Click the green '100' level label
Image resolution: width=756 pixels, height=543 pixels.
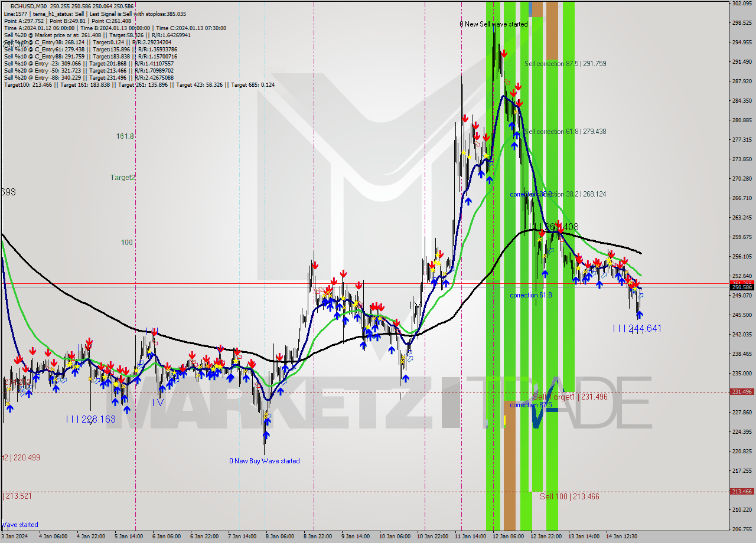pos(126,243)
